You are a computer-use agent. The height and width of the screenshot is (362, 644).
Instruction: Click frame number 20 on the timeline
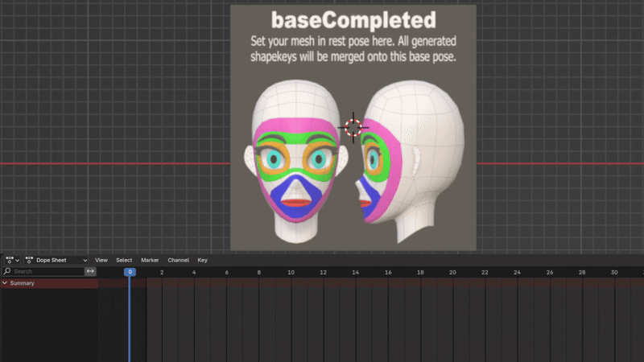452,272
